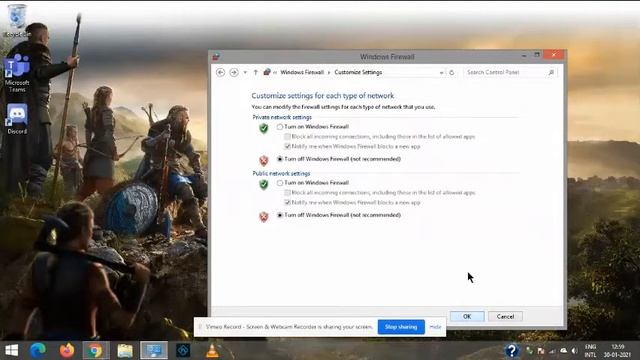Expand the address bar history dropdown
The width and height of the screenshot is (640, 360).
tap(441, 73)
